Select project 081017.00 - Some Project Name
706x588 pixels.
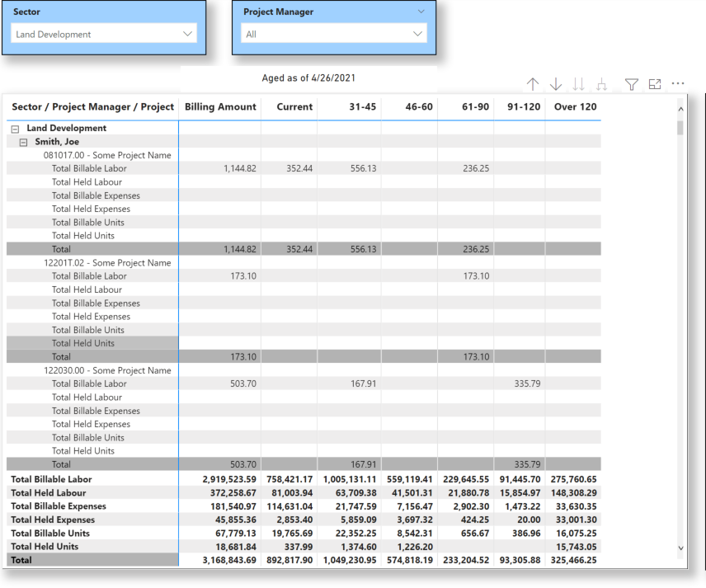107,155
